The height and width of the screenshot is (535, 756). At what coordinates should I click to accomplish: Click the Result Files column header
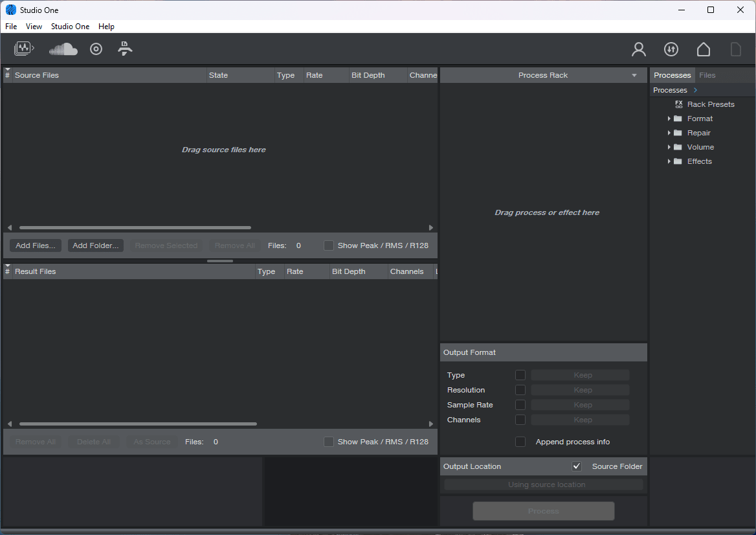133,271
